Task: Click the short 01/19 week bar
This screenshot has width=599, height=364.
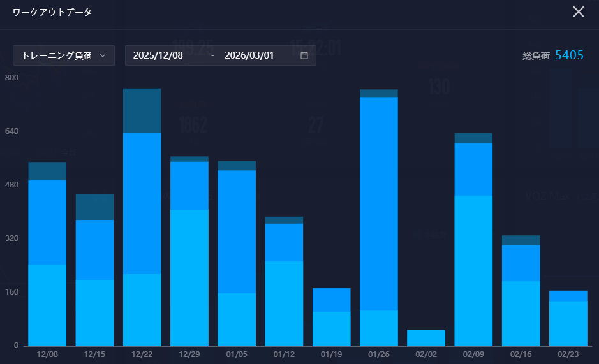Action: point(331,317)
